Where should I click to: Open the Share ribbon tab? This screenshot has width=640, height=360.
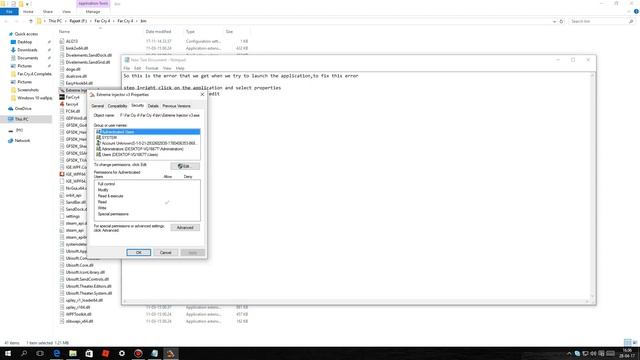(48, 12)
